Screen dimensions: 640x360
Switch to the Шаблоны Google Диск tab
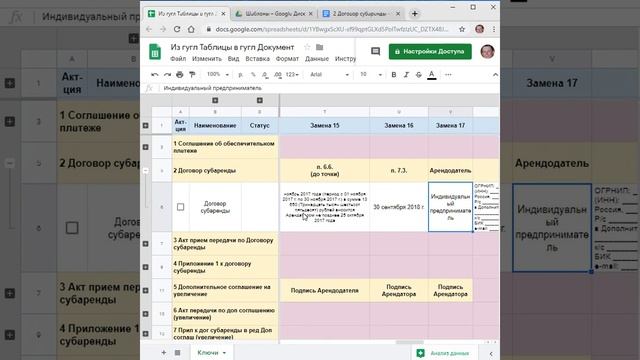[275, 13]
